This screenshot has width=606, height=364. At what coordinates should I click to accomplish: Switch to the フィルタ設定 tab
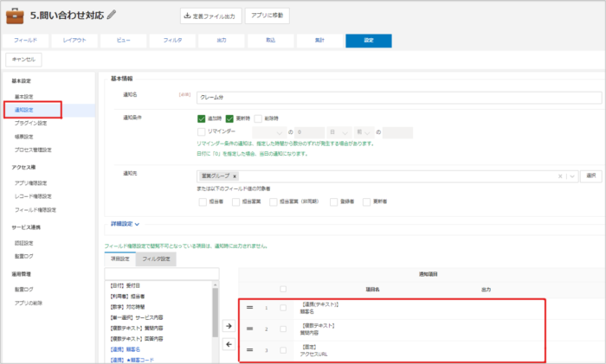[156, 259]
